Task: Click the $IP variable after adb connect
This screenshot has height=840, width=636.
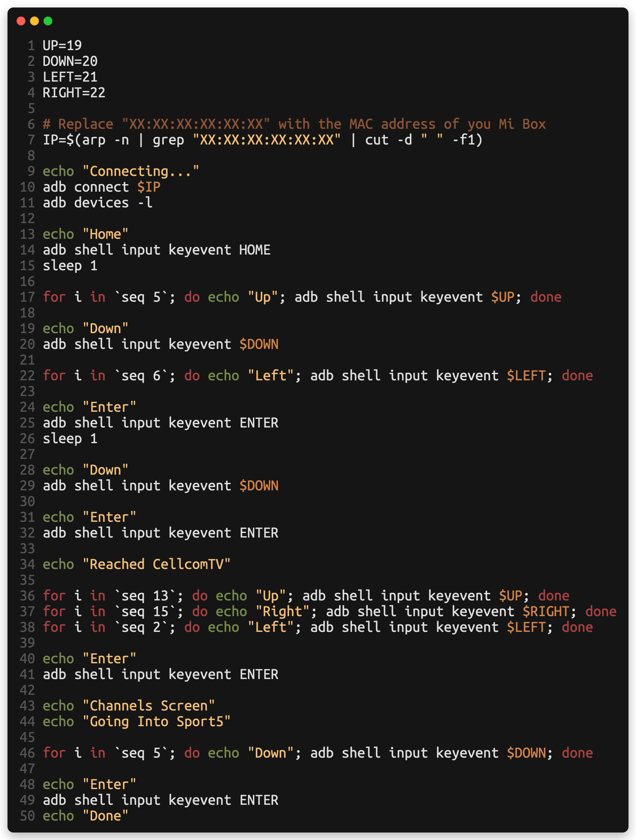Action: [149, 187]
